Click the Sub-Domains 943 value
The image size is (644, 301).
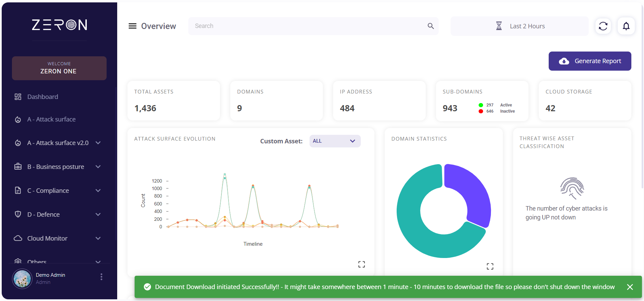tap(450, 108)
